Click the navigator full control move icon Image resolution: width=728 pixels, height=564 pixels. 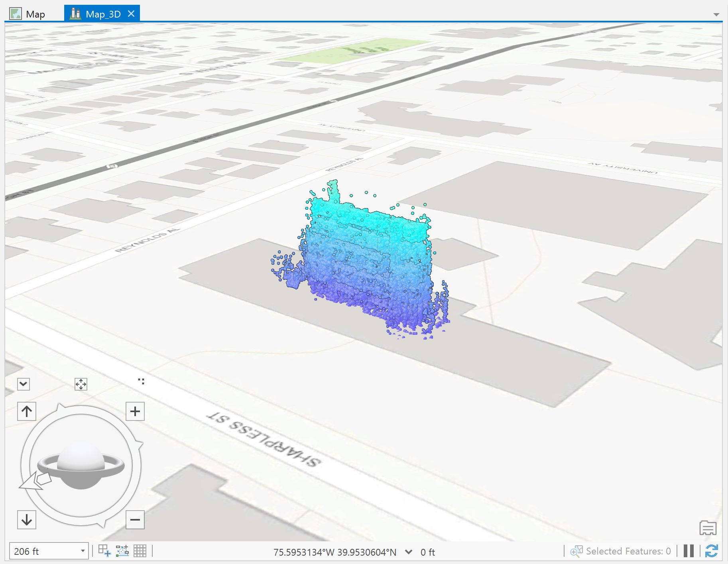(x=81, y=384)
